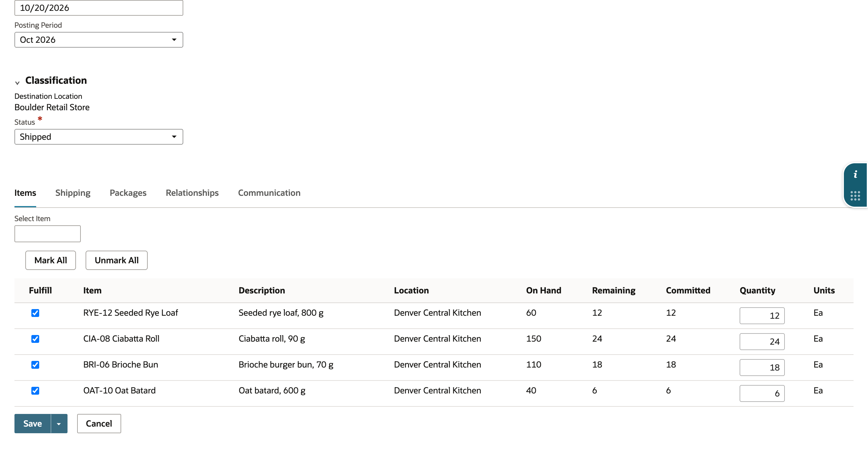Open the Posting Period dropdown
Viewport: 868px width, 476px height.
(99, 40)
